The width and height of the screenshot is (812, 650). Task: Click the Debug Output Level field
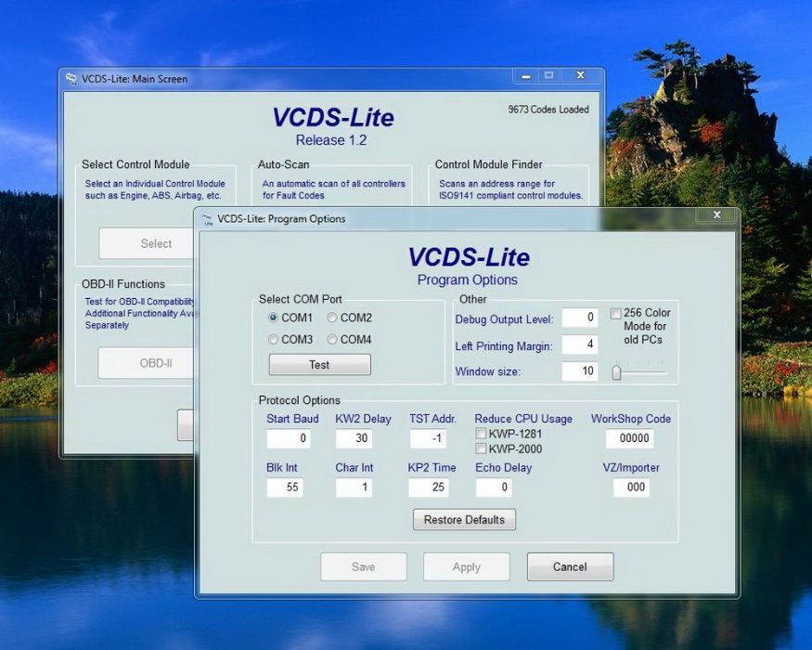580,318
